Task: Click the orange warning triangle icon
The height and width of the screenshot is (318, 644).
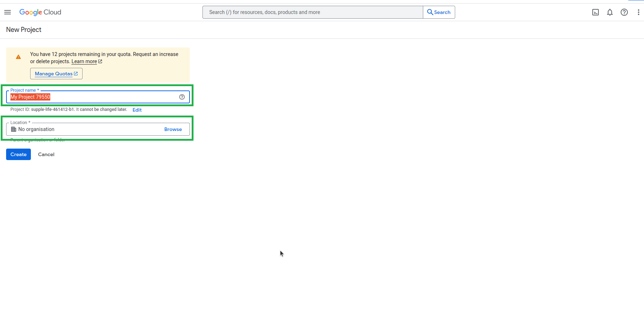Action: (18, 57)
